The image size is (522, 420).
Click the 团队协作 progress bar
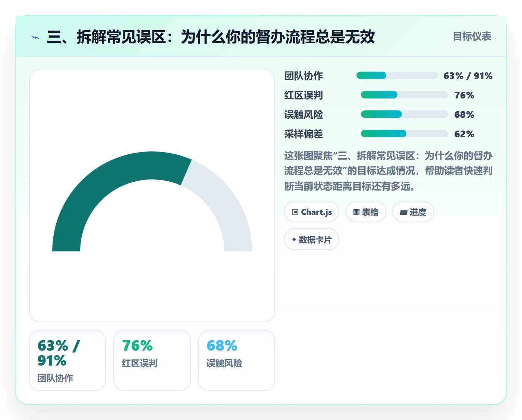click(x=397, y=75)
